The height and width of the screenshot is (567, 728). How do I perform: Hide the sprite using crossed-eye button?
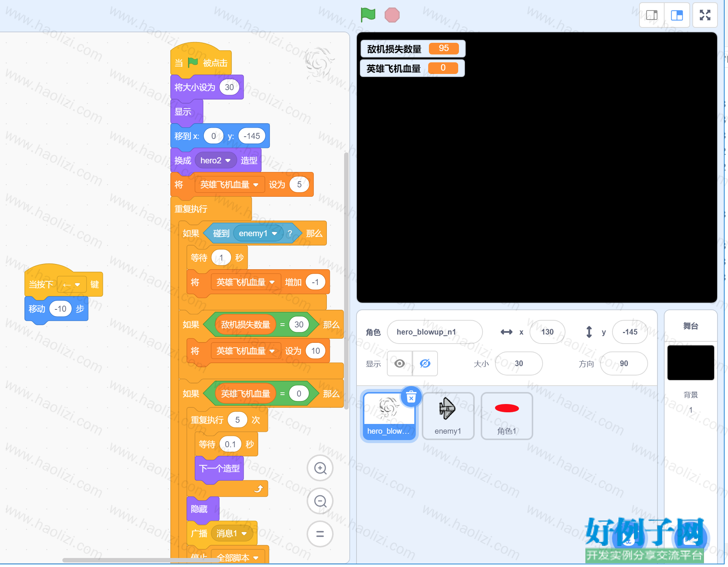(x=425, y=363)
